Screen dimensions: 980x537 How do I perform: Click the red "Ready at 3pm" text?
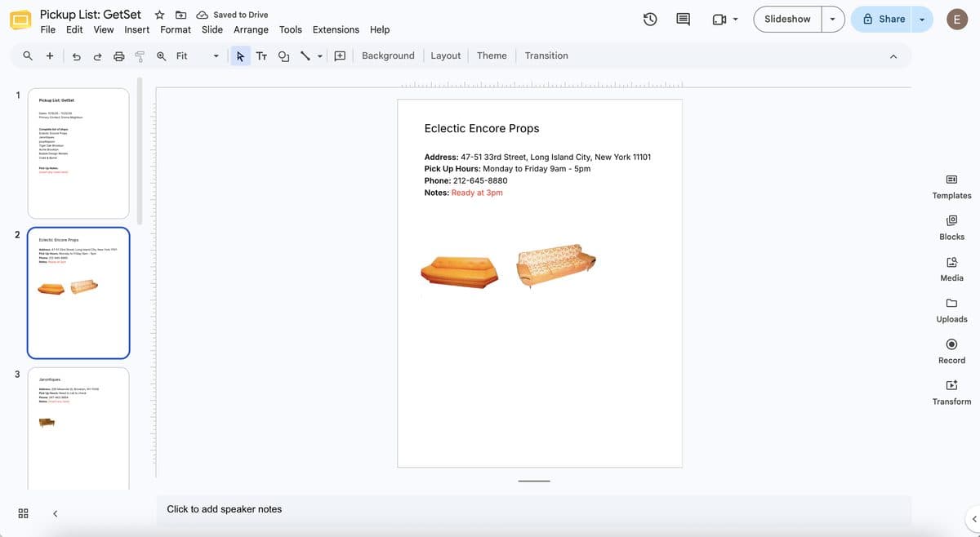pyautogui.click(x=477, y=193)
